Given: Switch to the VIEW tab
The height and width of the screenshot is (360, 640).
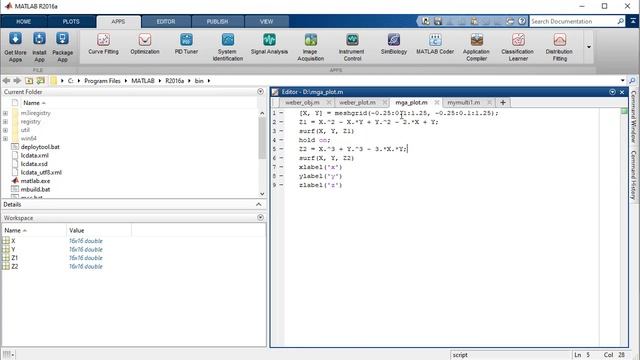Looking at the screenshot, I should [267, 21].
